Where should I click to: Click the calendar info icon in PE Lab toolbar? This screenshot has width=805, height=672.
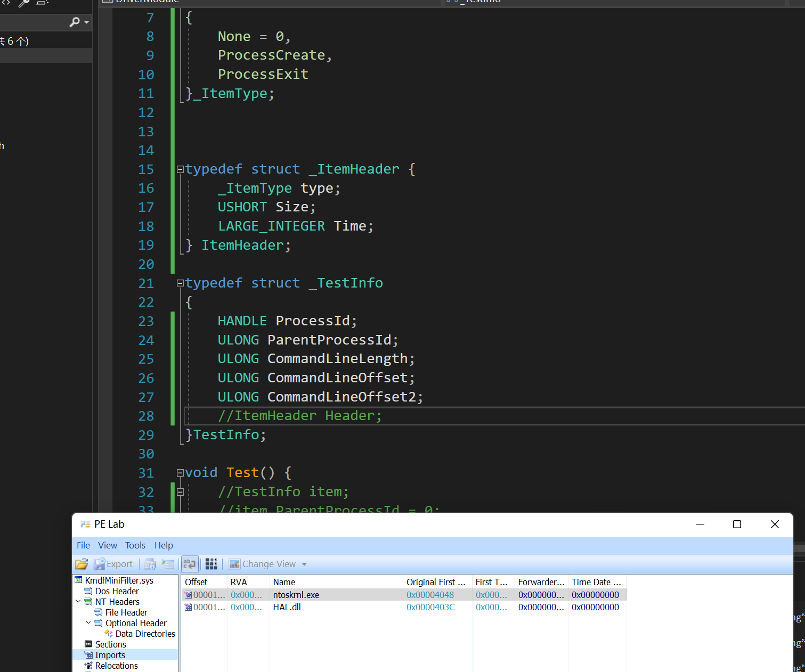click(x=150, y=564)
